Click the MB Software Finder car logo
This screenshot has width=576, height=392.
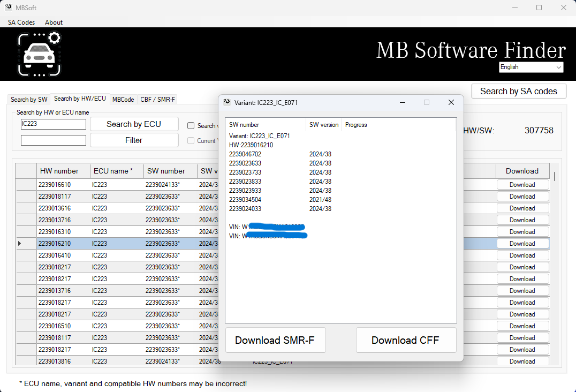click(39, 54)
